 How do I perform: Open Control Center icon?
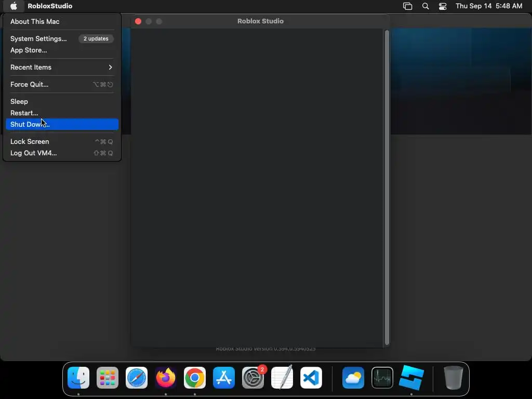[443, 6]
